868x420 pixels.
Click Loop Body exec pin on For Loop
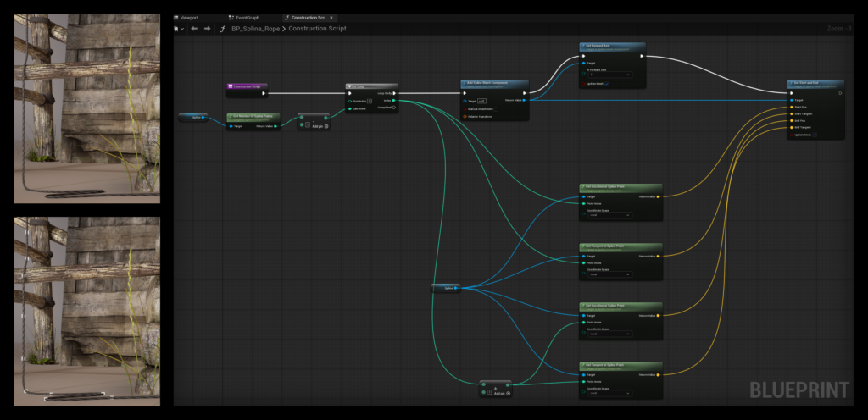click(394, 93)
